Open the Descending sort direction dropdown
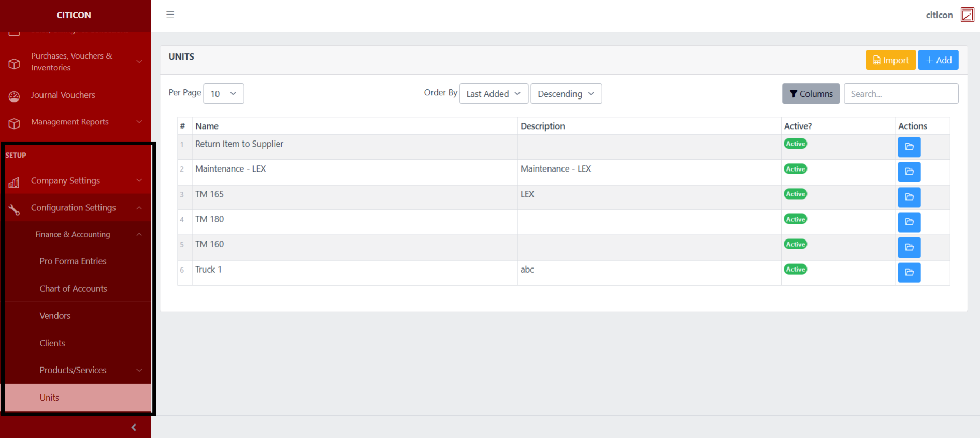Screen dimensions: 980x438 [x=566, y=94]
